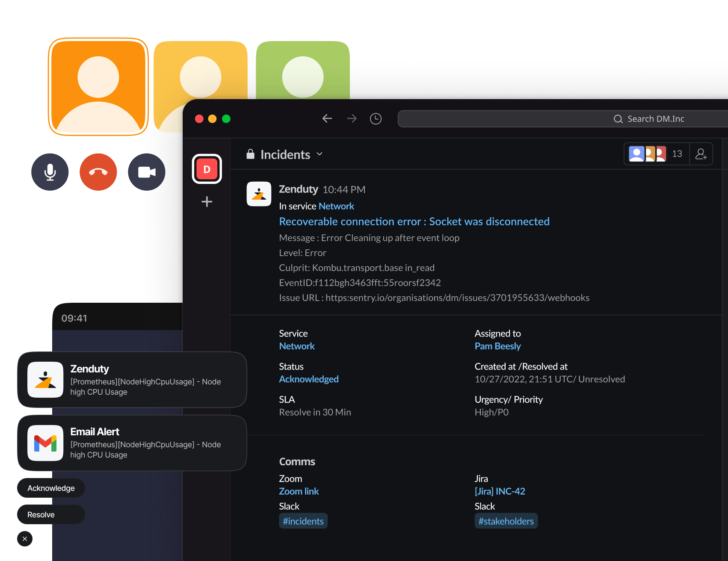
Task: End the call with the red hangup icon
Action: pyautogui.click(x=98, y=172)
